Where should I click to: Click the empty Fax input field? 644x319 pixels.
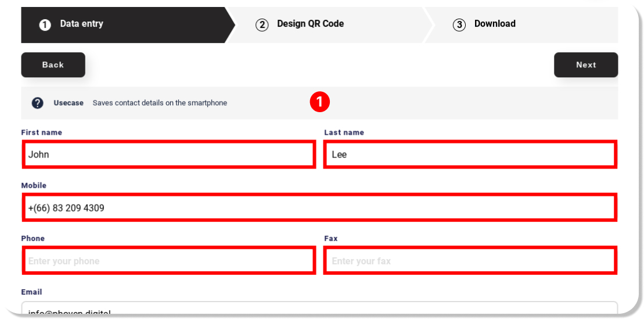[470, 260]
